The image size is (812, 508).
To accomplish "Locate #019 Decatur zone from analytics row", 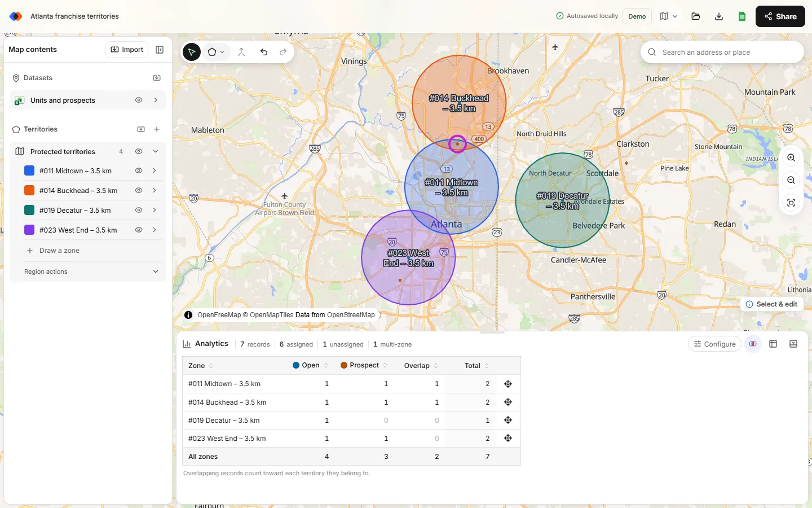I will [x=508, y=420].
